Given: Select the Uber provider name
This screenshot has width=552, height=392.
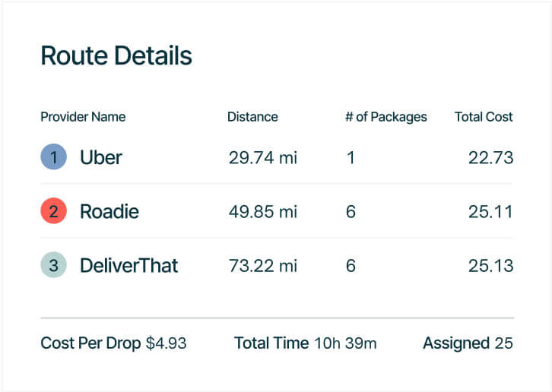Looking at the screenshot, I should (x=101, y=158).
